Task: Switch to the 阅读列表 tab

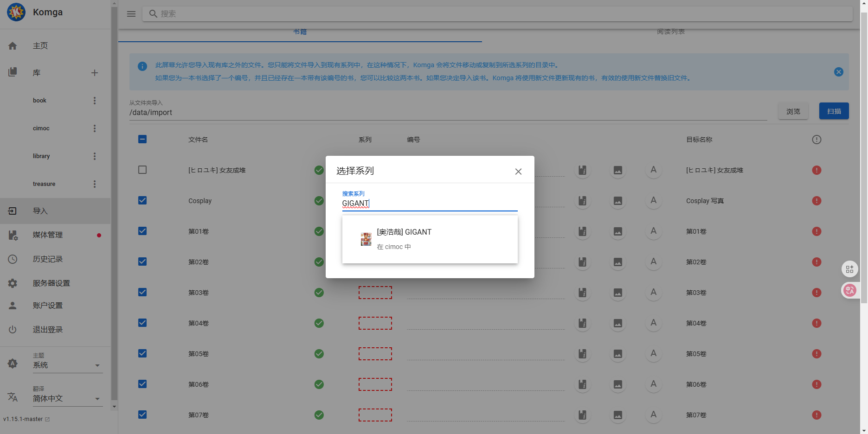Action: [670, 32]
